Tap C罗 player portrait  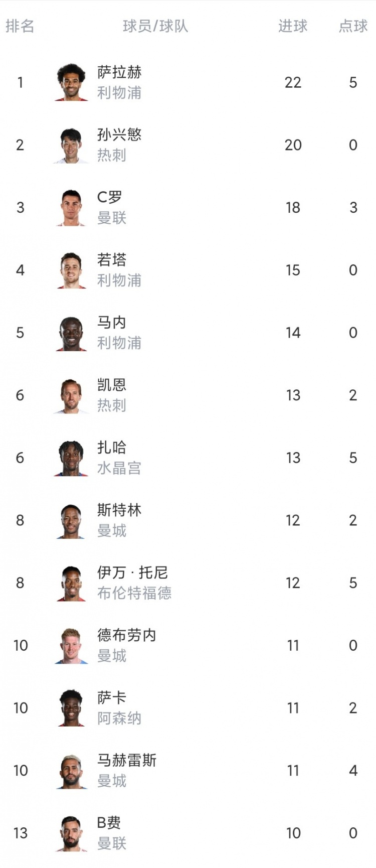(x=71, y=207)
